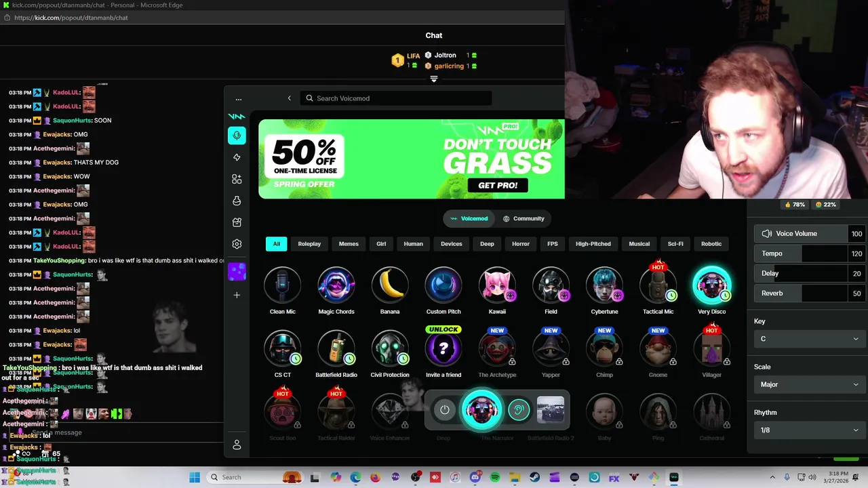Screen dimensions: 868x488
Task: Filter voices by Deep category
Action: pos(487,244)
